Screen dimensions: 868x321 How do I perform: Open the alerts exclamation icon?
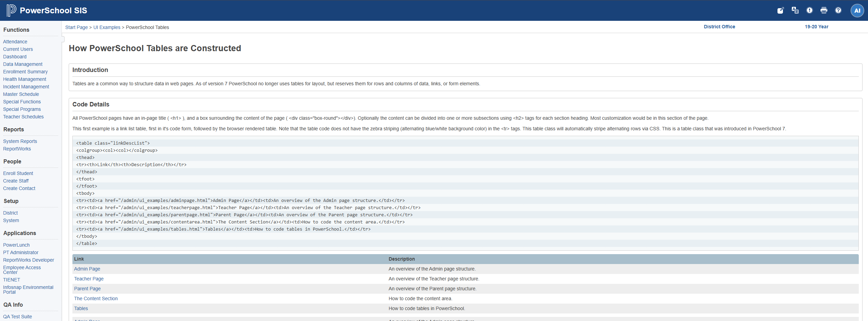click(x=809, y=10)
